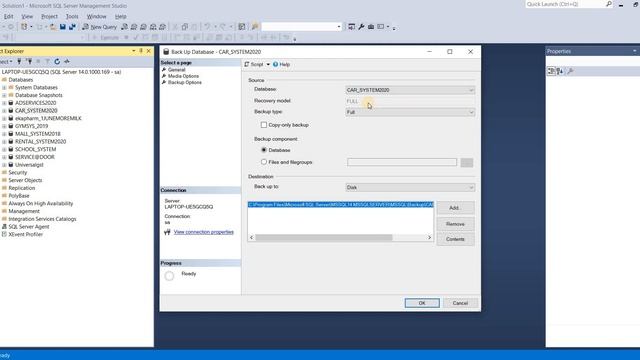The image size is (640, 360).
Task: Expand the RENTAL_SYSTEM2020 database node
Action: click(x=4, y=142)
